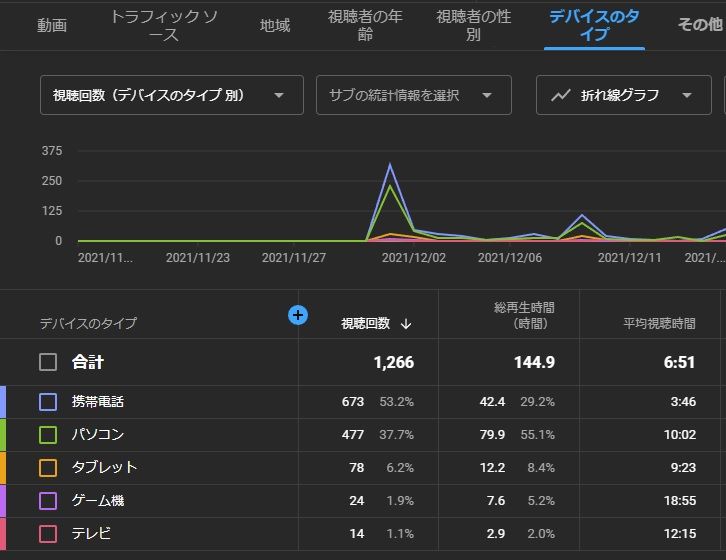Click the purple ゲーム機 color bar
This screenshot has width=726, height=560.
3,501
